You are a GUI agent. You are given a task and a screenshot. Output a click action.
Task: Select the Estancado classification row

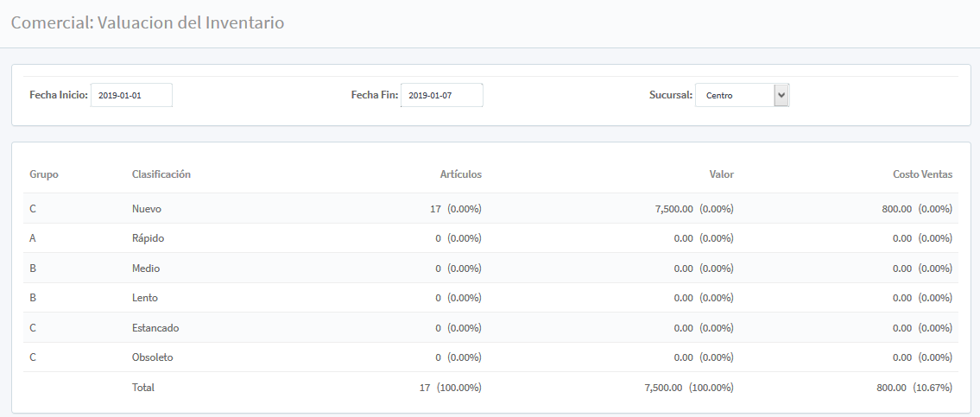click(x=155, y=328)
